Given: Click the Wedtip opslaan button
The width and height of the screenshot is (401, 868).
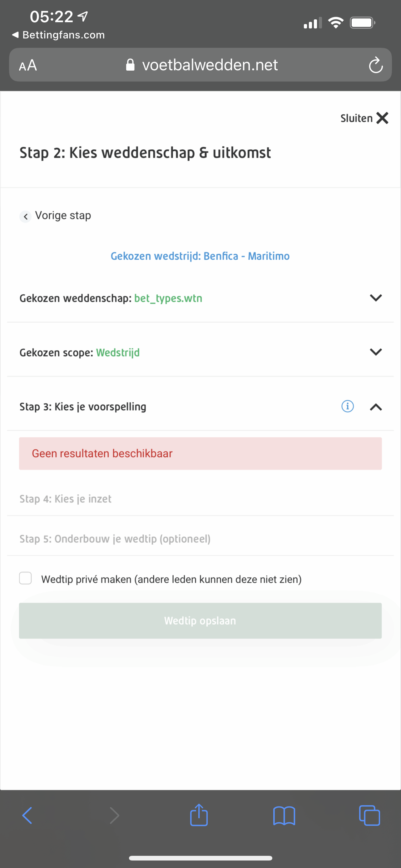Looking at the screenshot, I should [200, 621].
